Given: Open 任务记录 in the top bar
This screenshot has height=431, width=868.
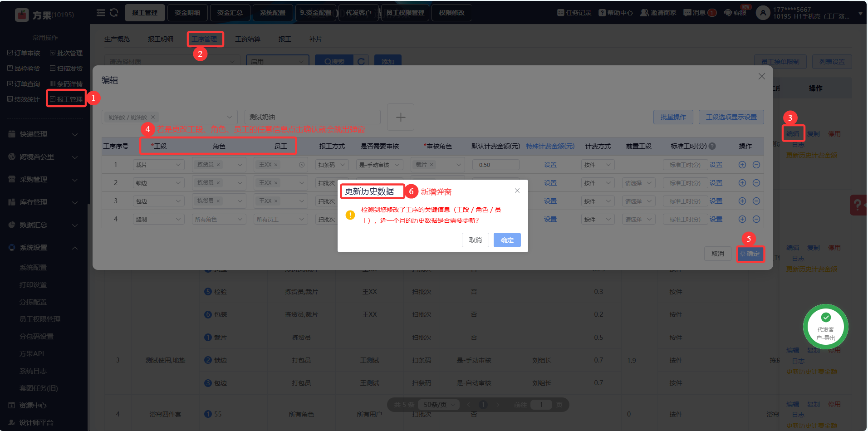Looking at the screenshot, I should [x=574, y=13].
